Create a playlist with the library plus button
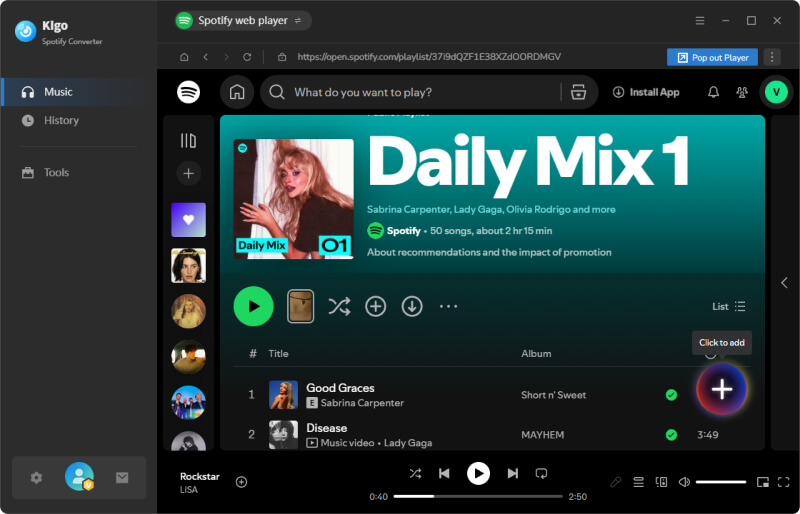Image resolution: width=800 pixels, height=514 pixels. [188, 173]
